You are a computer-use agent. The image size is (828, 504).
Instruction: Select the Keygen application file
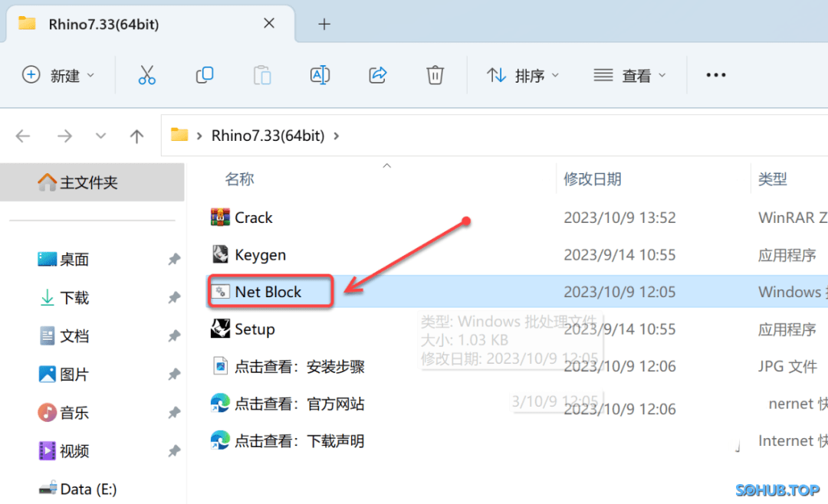[x=260, y=255]
